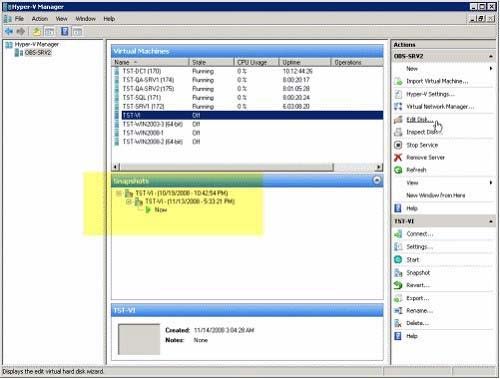
Task: Click the toolbar Help book icon
Action: point(65,32)
